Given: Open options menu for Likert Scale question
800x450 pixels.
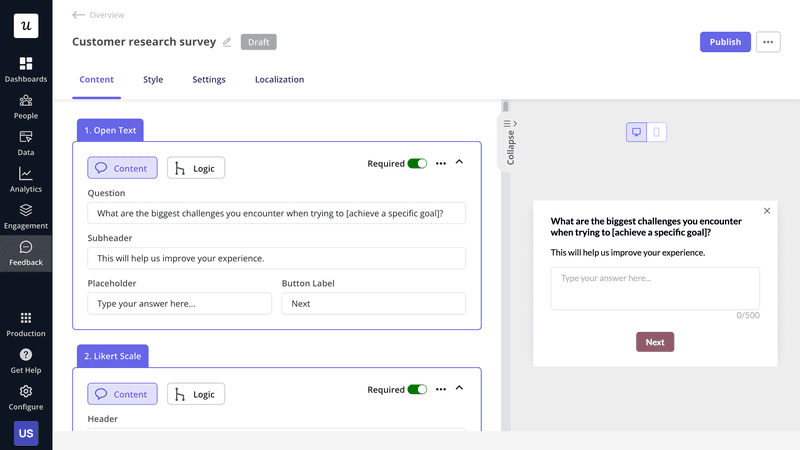Looking at the screenshot, I should [x=441, y=389].
